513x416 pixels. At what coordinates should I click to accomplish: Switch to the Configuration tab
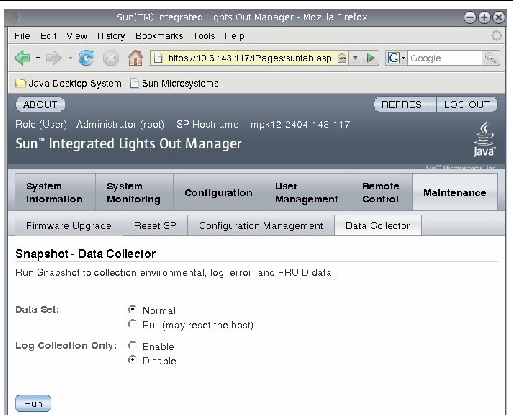tap(218, 192)
